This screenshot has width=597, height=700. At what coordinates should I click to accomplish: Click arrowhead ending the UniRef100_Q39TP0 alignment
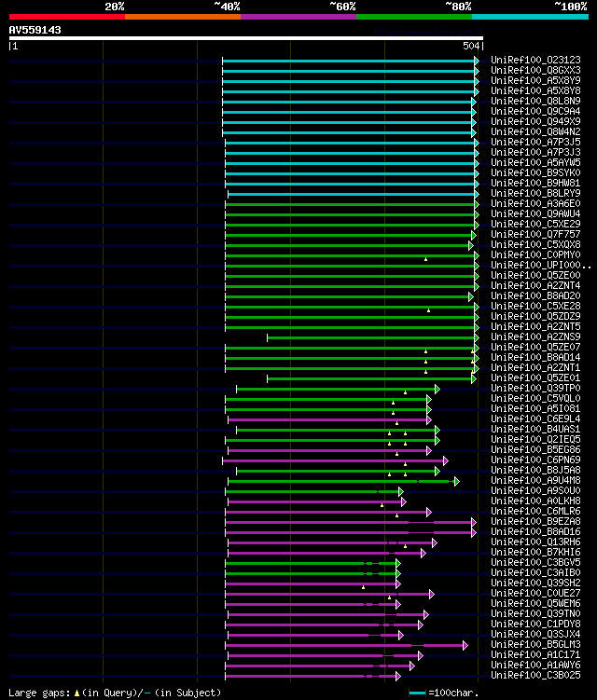[437, 390]
